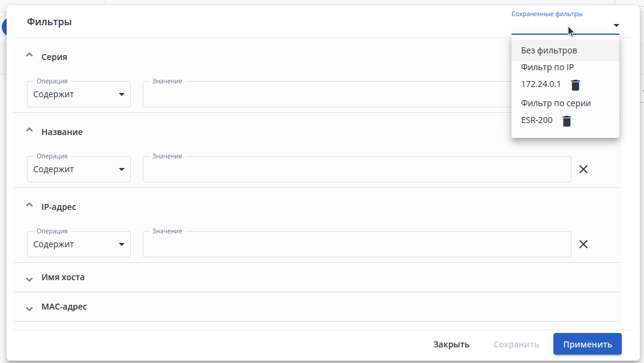
Task: Clear the IP-адрес filter row
Action: coord(583,244)
